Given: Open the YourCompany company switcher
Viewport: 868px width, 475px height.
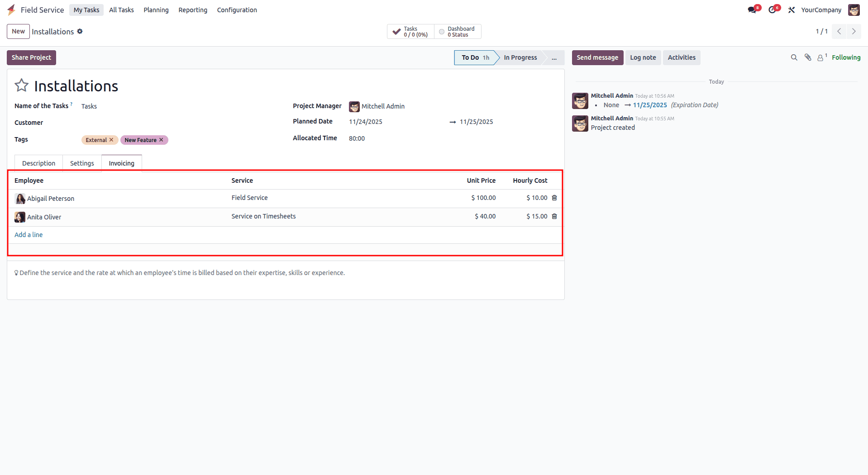Looking at the screenshot, I should [x=821, y=9].
